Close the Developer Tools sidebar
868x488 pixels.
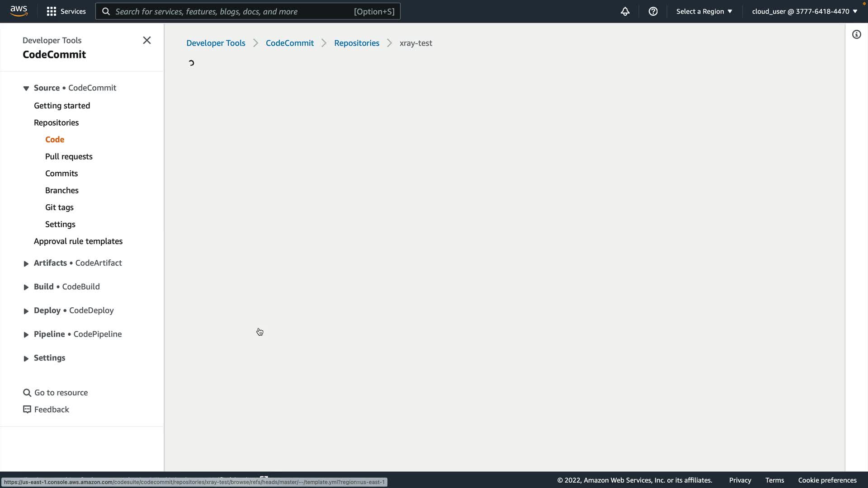pyautogui.click(x=147, y=40)
